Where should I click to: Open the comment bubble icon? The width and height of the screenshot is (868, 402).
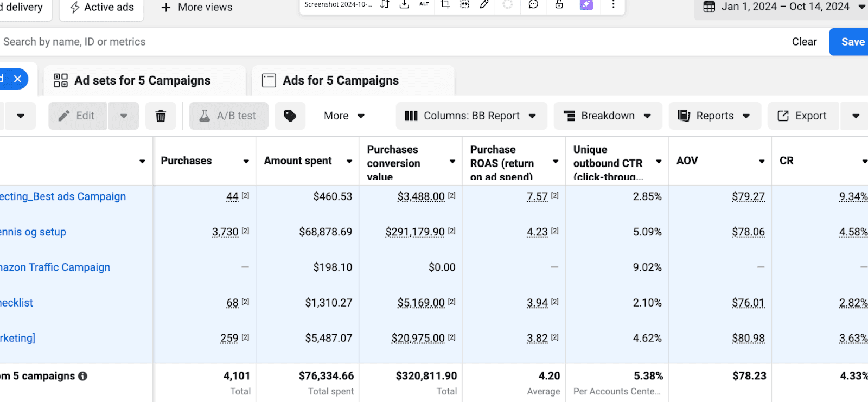[533, 5]
